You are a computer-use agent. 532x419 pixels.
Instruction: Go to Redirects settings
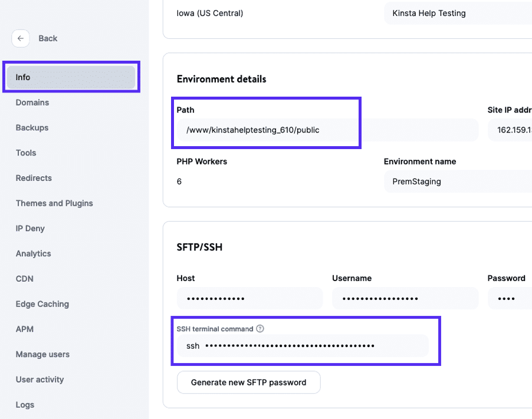click(x=33, y=178)
